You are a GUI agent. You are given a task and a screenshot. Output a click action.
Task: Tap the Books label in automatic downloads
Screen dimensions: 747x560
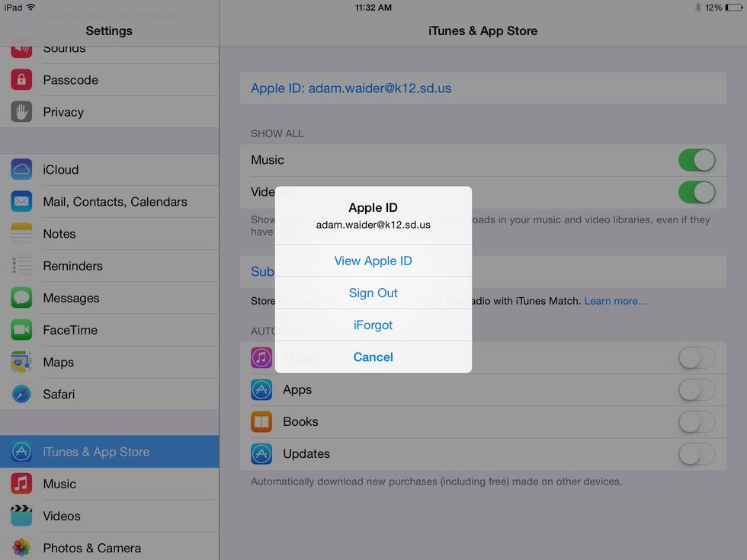point(300,421)
